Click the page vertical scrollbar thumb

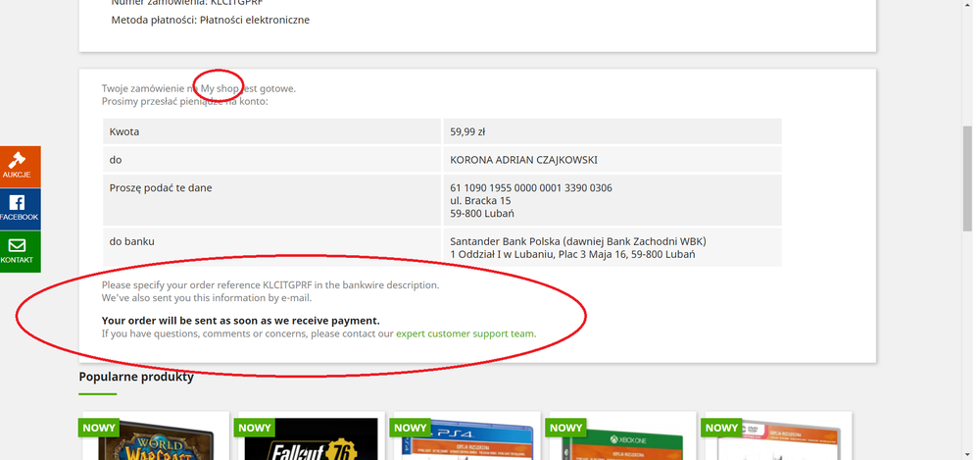[x=967, y=179]
